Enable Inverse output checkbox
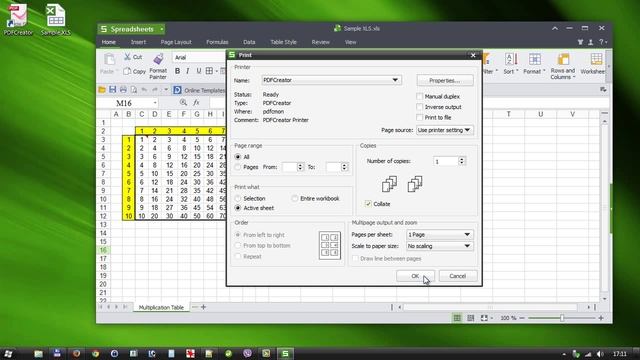The height and width of the screenshot is (360, 640). point(419,107)
